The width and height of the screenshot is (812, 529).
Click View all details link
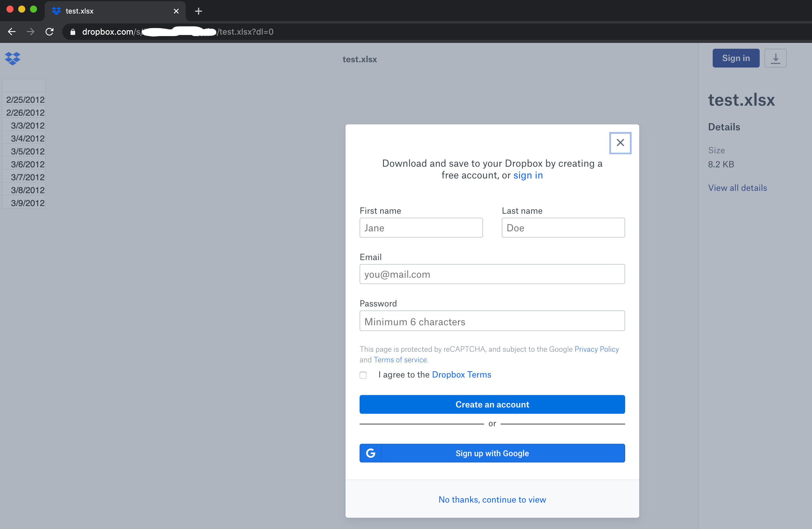[737, 188]
